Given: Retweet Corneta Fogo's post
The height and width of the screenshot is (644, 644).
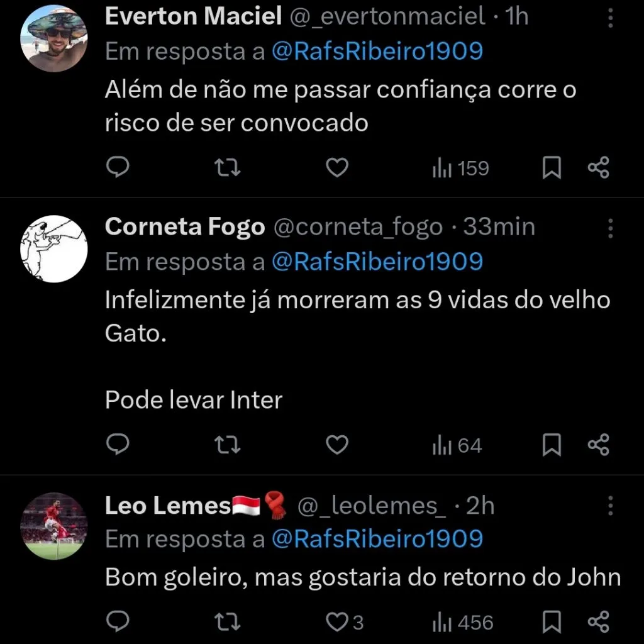Looking at the screenshot, I should pyautogui.click(x=226, y=445).
